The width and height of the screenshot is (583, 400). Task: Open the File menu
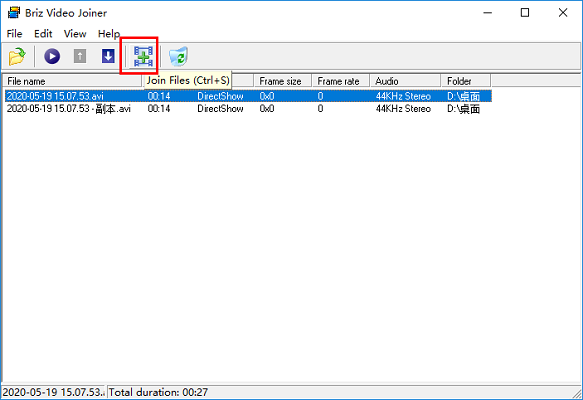pyautogui.click(x=15, y=34)
